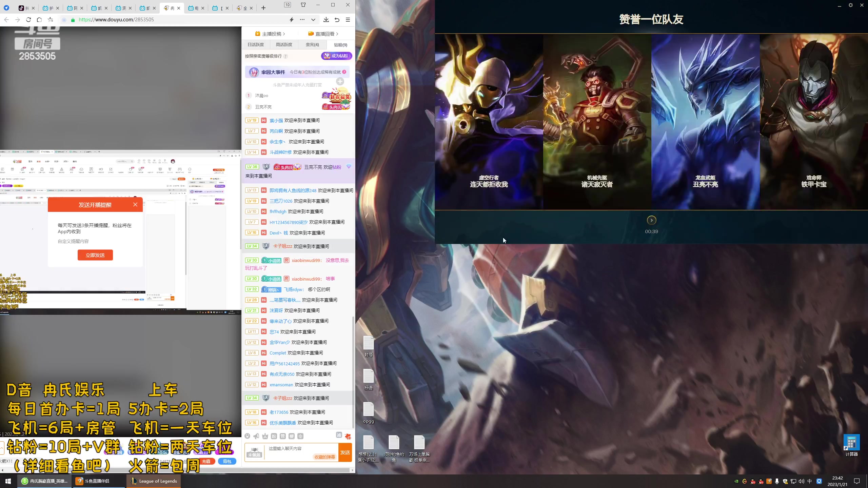This screenshot has height=488, width=868.
Task: Switch to 贵宾(4) tab
Action: [x=312, y=45]
